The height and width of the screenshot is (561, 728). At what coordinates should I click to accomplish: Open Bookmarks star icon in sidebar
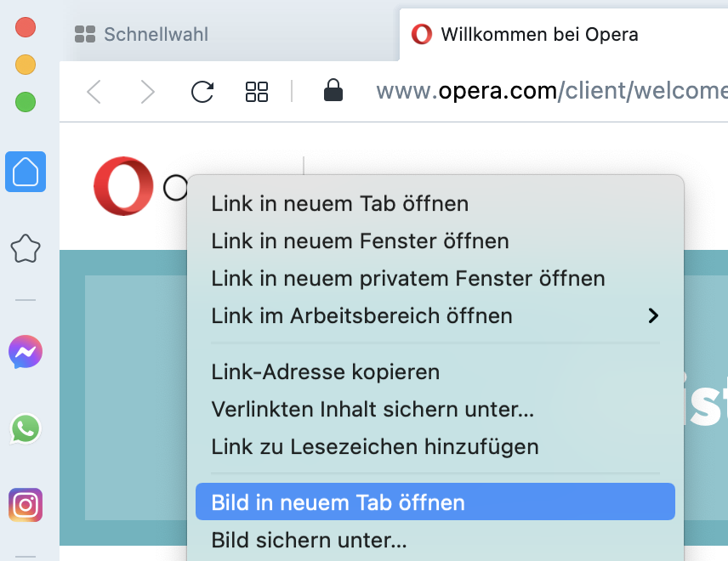(x=26, y=249)
